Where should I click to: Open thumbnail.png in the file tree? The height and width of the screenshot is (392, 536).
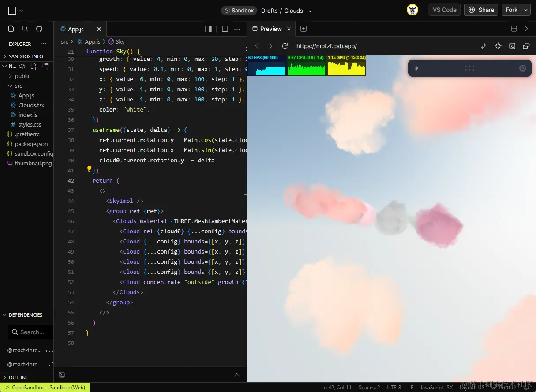33,163
